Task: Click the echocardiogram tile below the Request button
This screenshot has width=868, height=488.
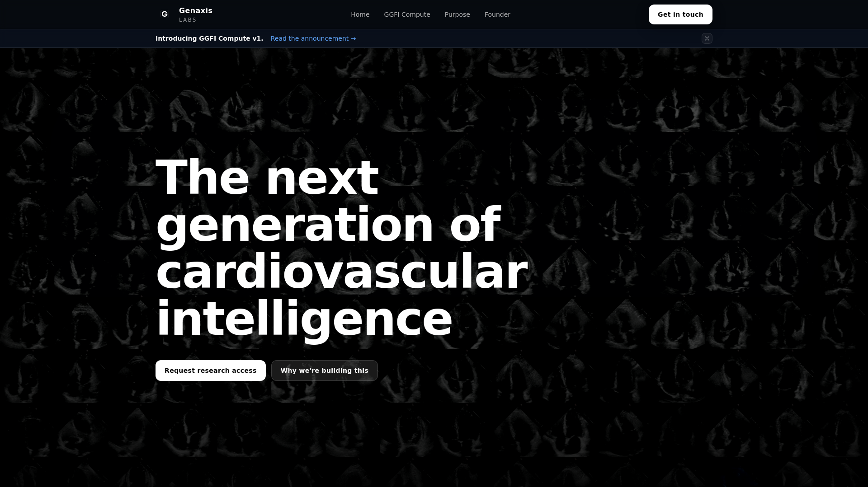Action: click(190, 429)
